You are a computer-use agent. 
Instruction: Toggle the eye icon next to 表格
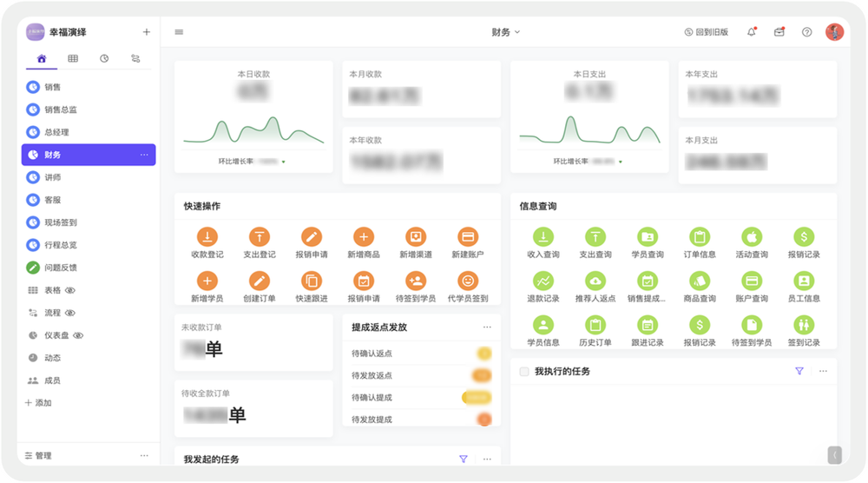tap(70, 290)
